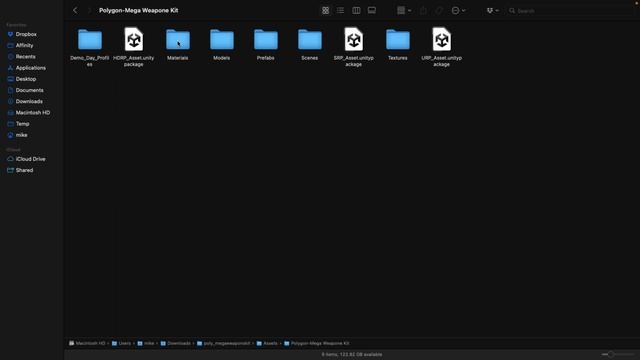Switch to gallery view
The image size is (640, 360).
[x=371, y=11]
